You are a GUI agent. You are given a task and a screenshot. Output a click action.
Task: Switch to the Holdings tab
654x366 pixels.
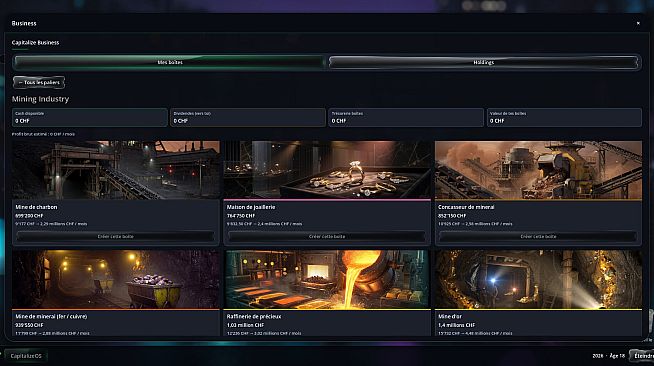(483, 62)
